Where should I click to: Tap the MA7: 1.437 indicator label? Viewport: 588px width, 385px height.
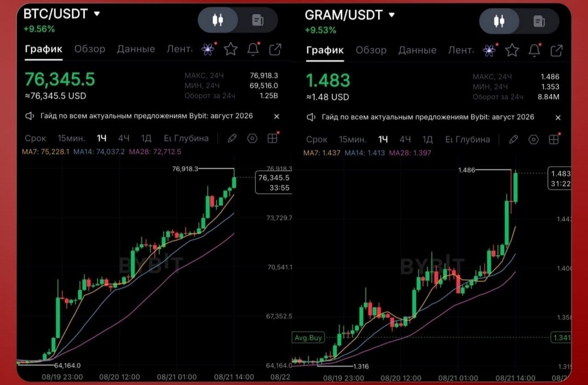(322, 153)
